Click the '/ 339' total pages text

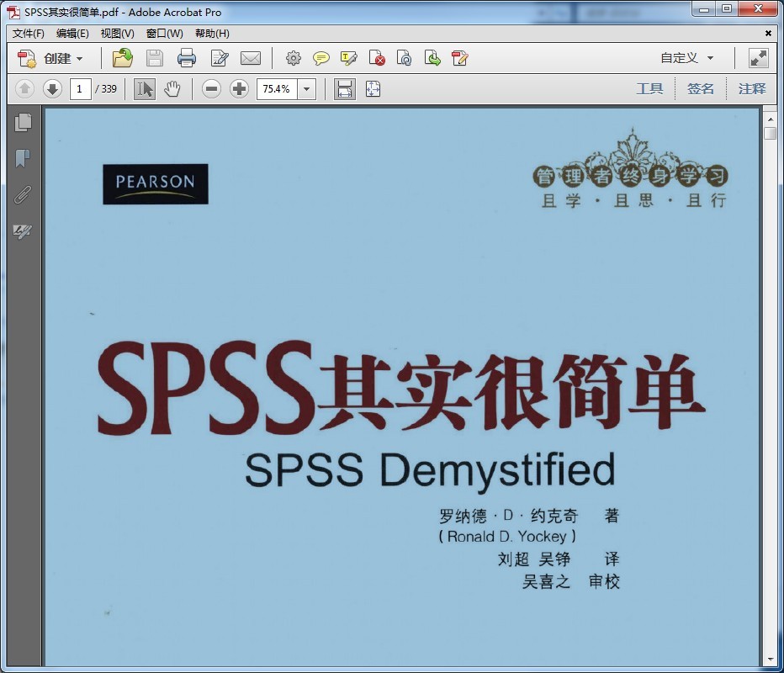tap(105, 89)
